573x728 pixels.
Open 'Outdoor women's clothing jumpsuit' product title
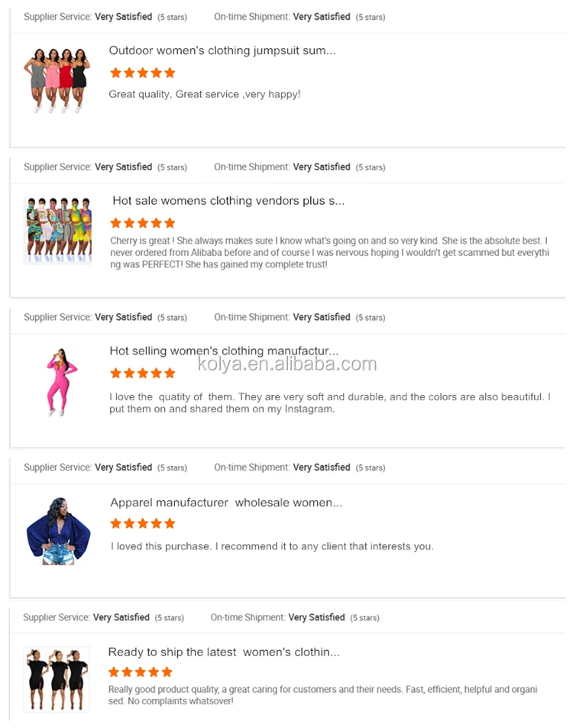point(222,50)
